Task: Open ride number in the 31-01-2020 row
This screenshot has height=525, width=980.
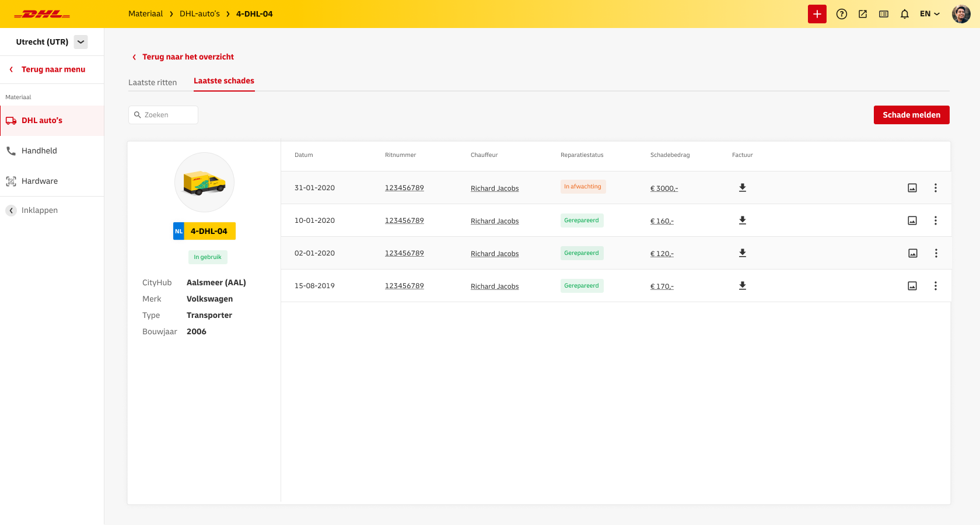Action: 404,188
